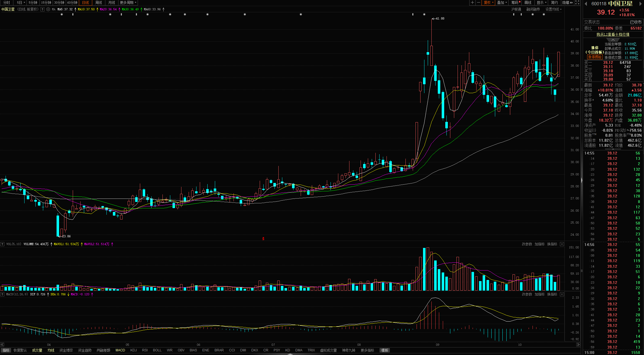The height and width of the screenshot is (355, 644).
Task: Toggle 画线 drawing mode
Action: 528,3
